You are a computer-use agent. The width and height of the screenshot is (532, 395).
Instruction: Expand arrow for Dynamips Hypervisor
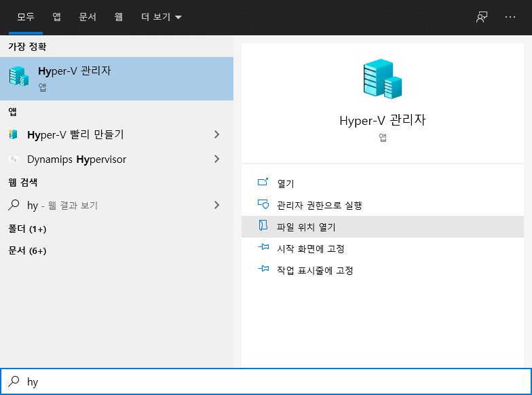pyautogui.click(x=217, y=159)
